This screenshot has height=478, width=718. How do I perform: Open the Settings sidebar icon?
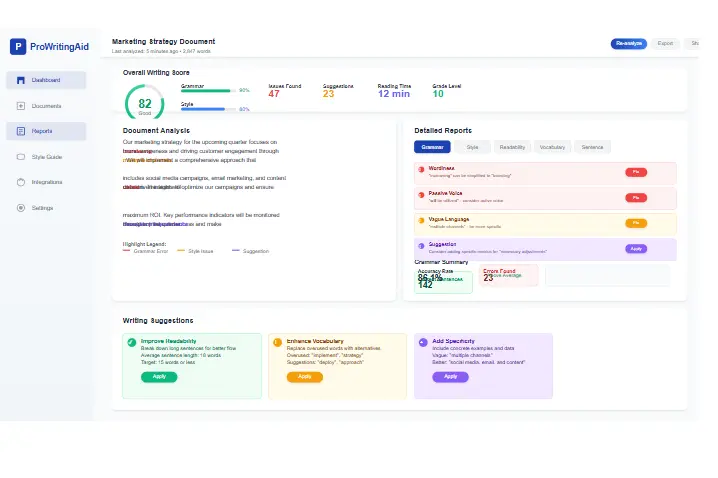pos(21,208)
